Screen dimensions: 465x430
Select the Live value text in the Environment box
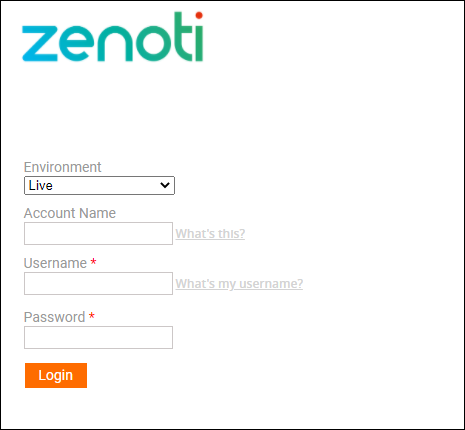pos(41,186)
